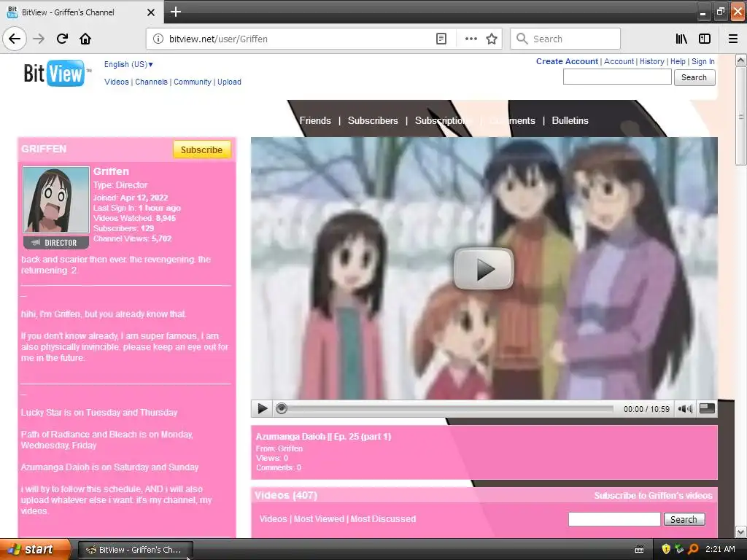Click Subscribe to Griffen's videos link

653,496
